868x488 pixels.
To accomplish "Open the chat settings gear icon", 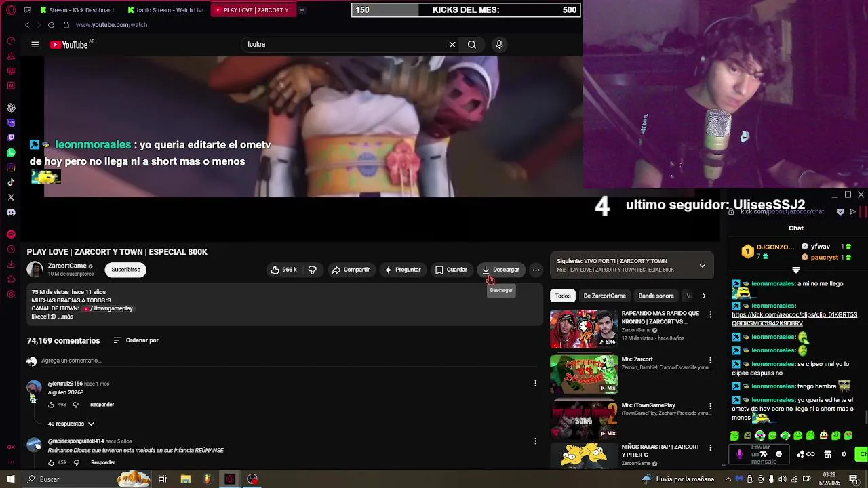I will click(x=844, y=454).
